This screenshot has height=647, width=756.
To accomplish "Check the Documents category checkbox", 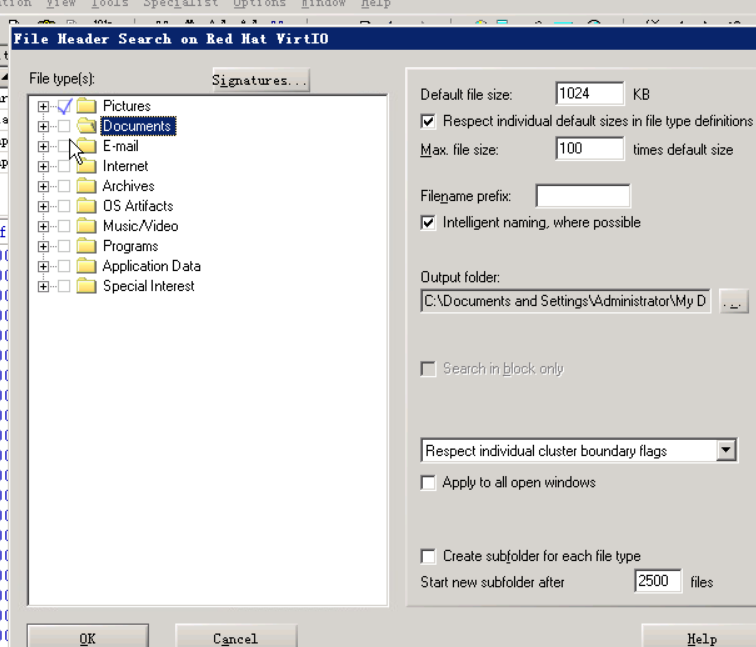I will [64, 126].
